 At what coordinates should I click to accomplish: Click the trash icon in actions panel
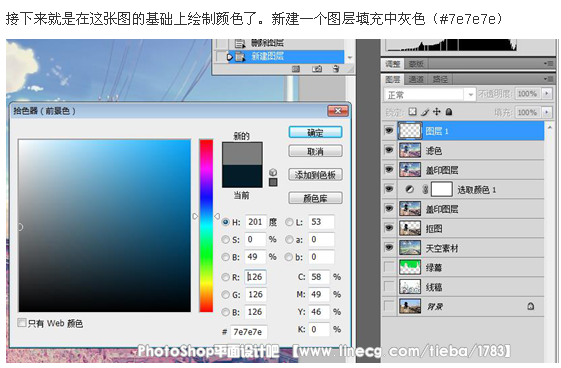pos(335,69)
